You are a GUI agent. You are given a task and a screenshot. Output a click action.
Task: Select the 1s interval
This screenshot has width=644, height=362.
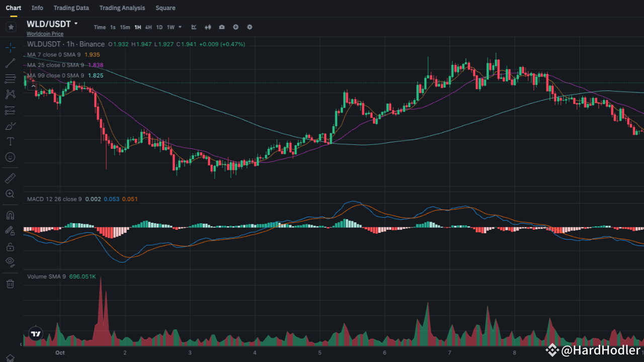pos(113,27)
